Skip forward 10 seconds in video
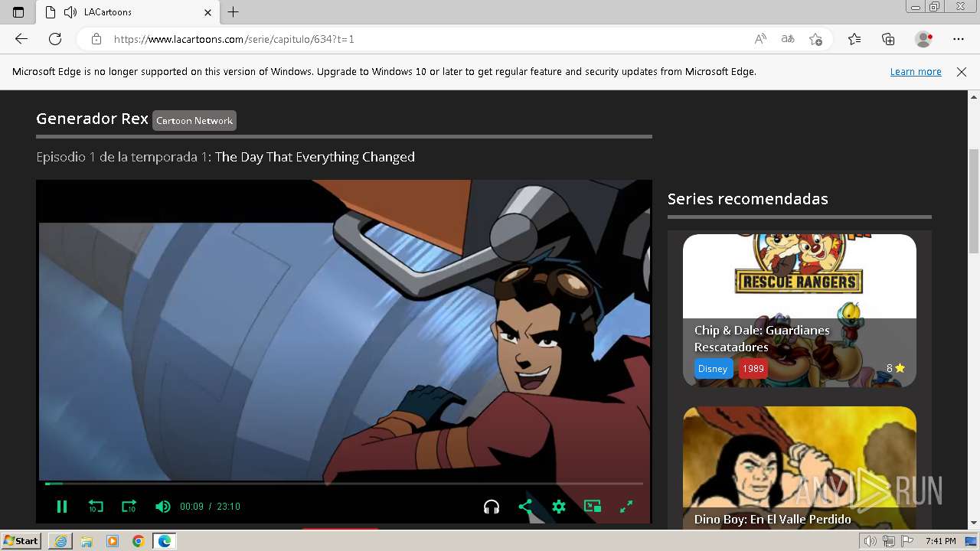This screenshot has width=980, height=551. tap(129, 507)
